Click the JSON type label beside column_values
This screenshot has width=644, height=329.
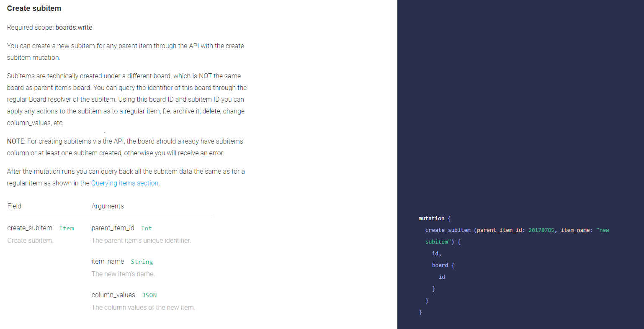(x=149, y=295)
